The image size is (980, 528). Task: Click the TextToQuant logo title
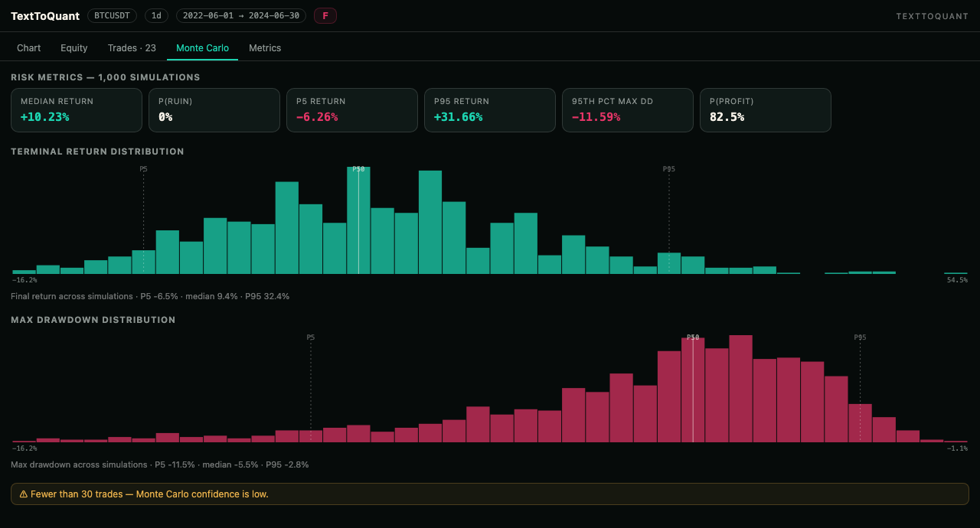[x=45, y=16]
